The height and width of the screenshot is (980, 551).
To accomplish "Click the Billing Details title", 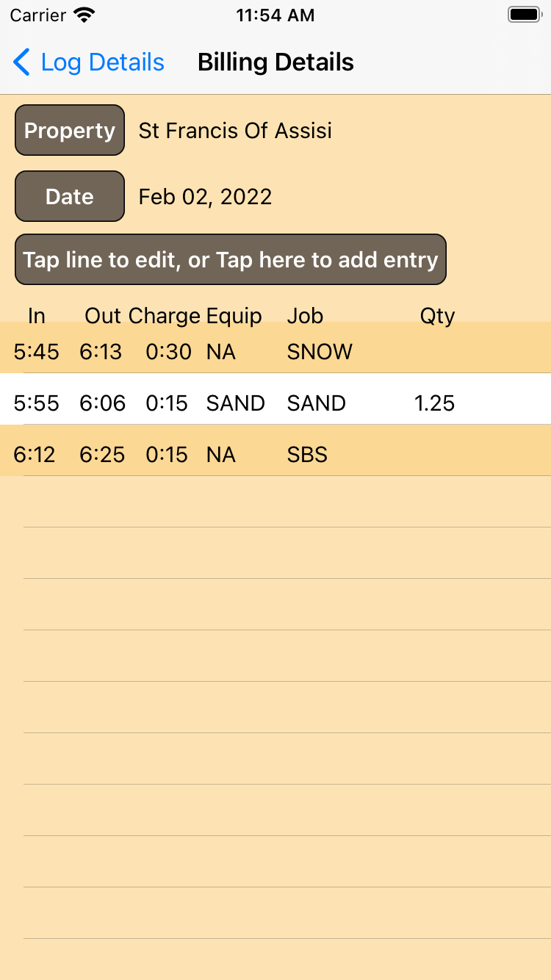I will (x=275, y=62).
